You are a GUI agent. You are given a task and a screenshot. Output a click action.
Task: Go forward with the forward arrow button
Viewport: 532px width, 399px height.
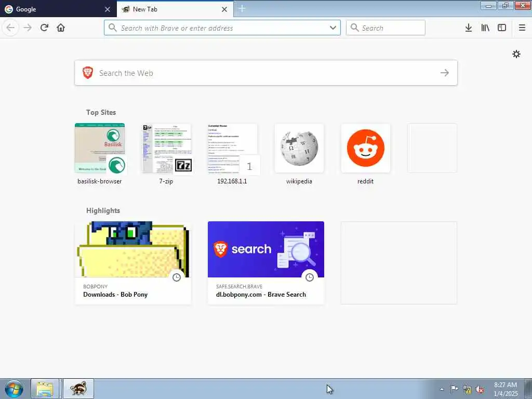[x=28, y=28]
